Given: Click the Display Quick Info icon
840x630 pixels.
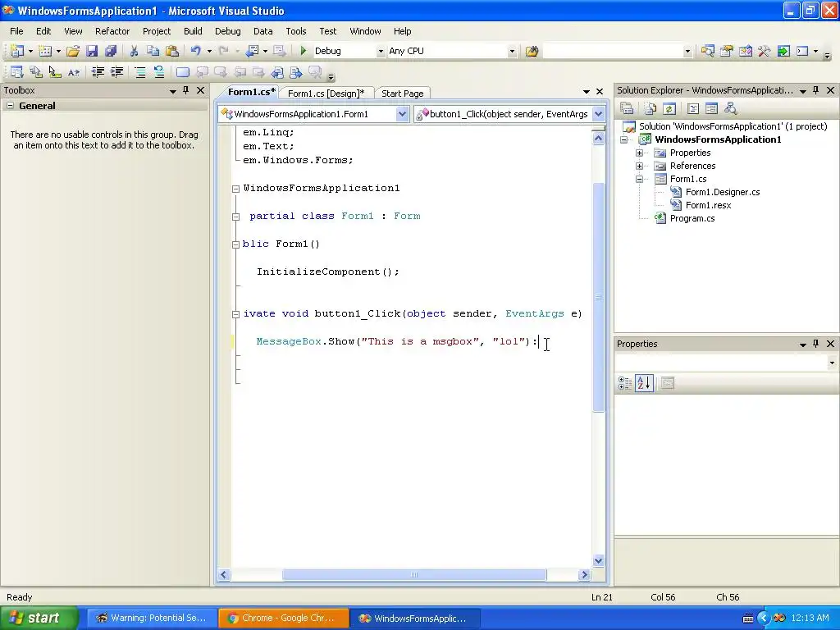Looking at the screenshot, I should (55, 72).
